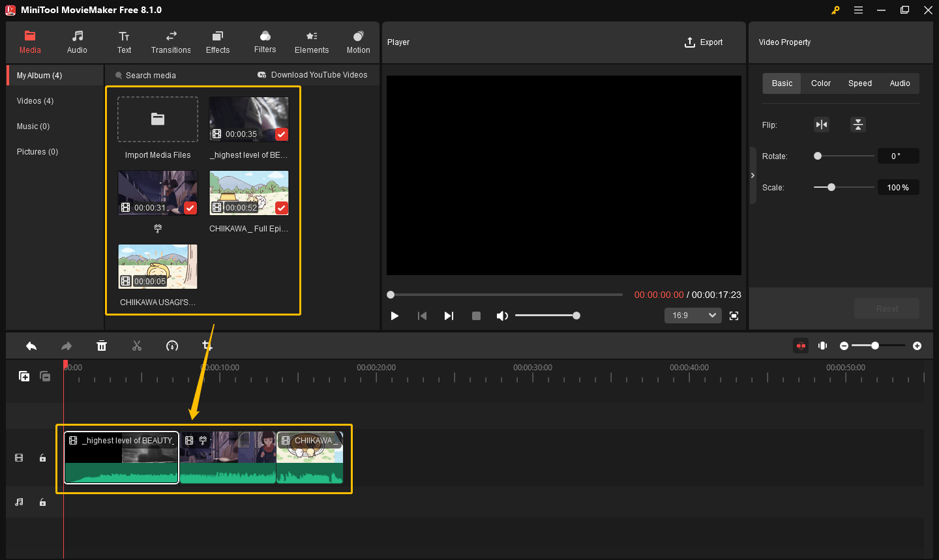Open the Text tab
The width and height of the screenshot is (939, 560).
pyautogui.click(x=124, y=42)
